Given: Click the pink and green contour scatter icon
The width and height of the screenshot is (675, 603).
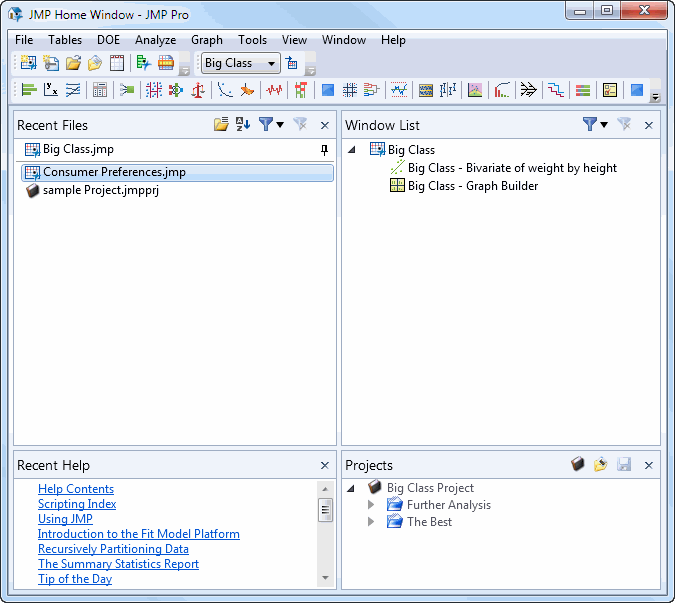Looking at the screenshot, I should [475, 90].
